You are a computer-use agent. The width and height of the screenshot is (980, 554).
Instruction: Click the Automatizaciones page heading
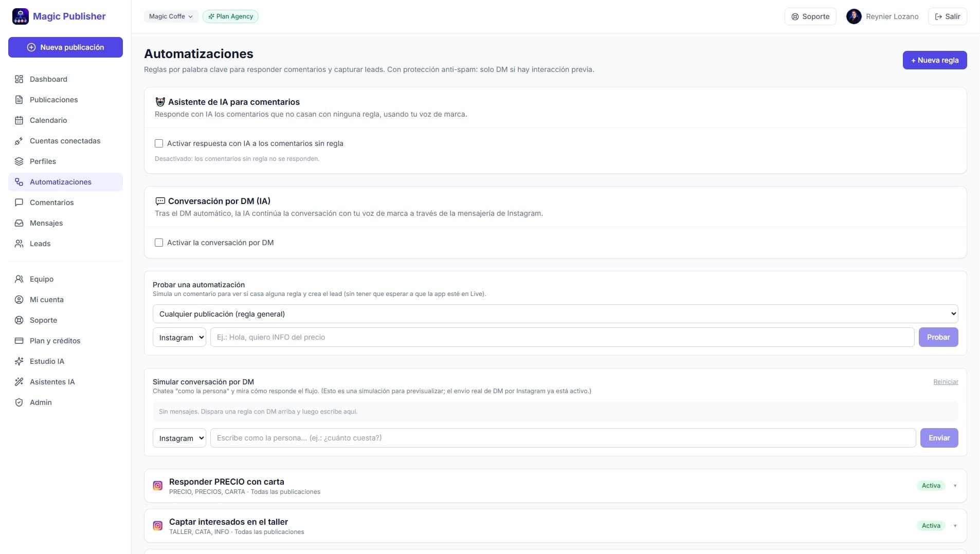pos(198,54)
